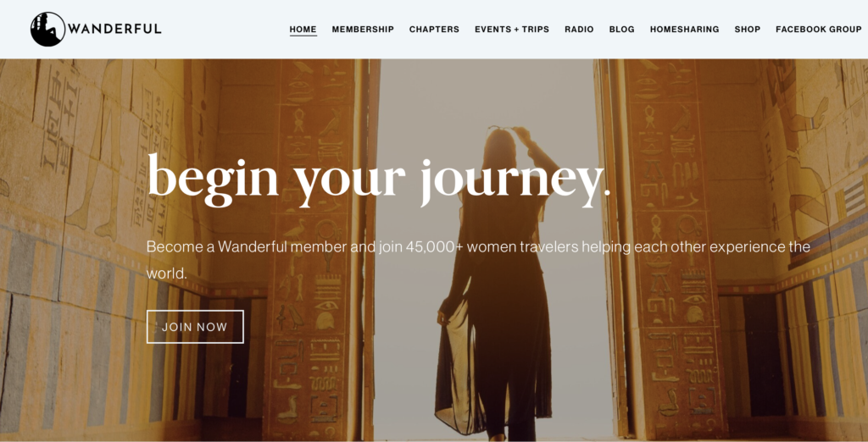Click the WANDERFUL brand name text

coord(114,29)
